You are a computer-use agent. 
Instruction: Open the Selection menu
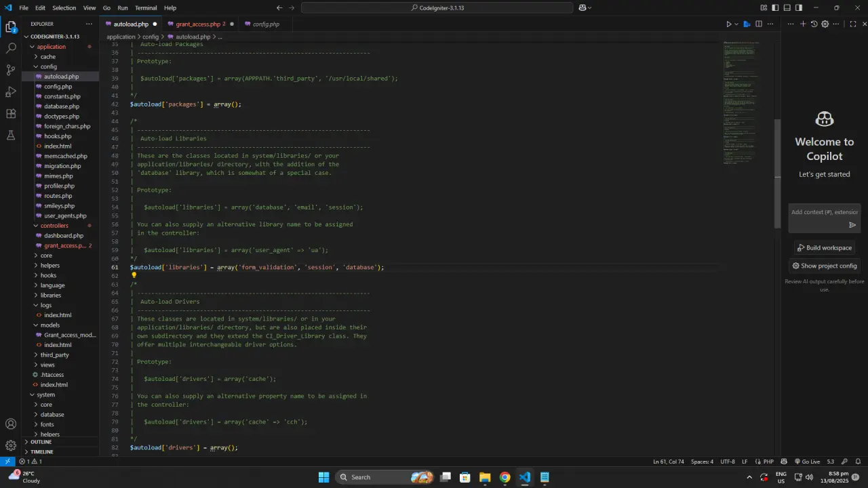click(x=64, y=7)
